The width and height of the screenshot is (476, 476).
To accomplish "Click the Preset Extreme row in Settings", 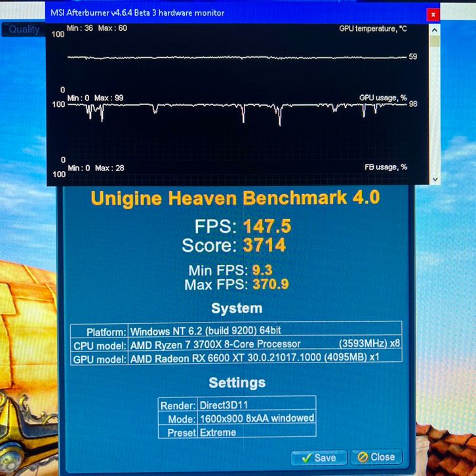I will [x=237, y=432].
